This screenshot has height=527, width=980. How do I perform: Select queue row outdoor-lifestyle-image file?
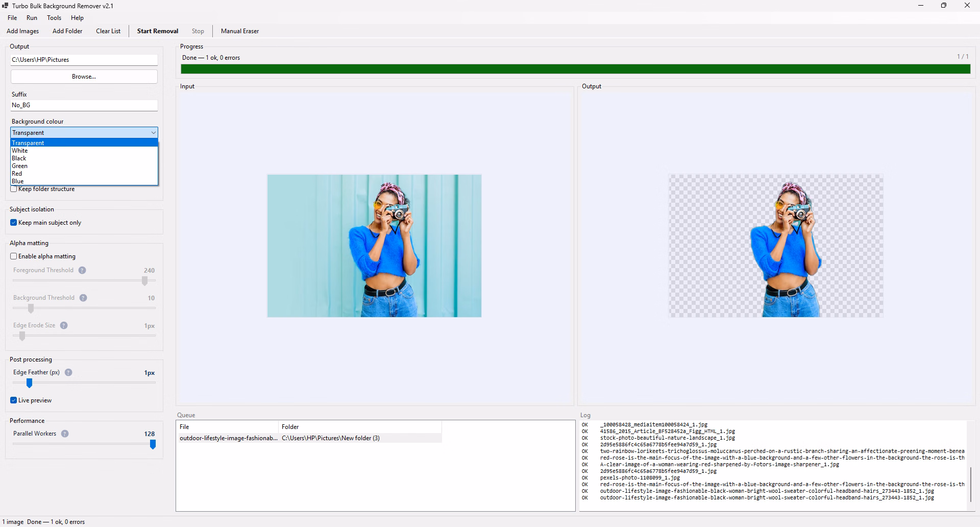[x=309, y=438]
